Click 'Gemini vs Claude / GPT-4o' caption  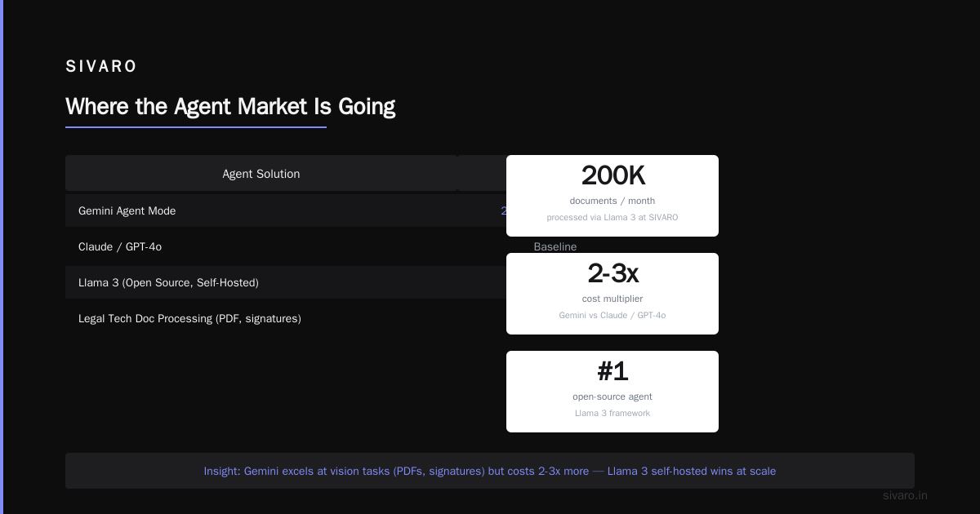612,316
